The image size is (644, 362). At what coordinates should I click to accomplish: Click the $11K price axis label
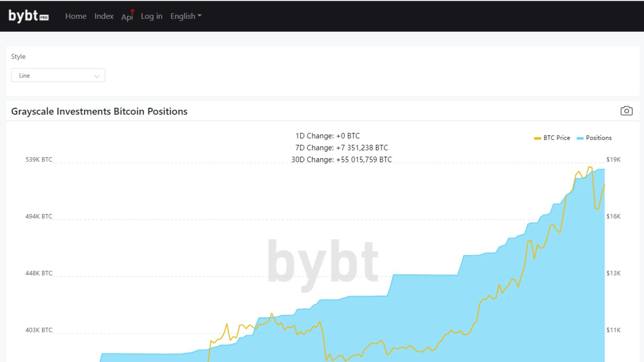613,330
